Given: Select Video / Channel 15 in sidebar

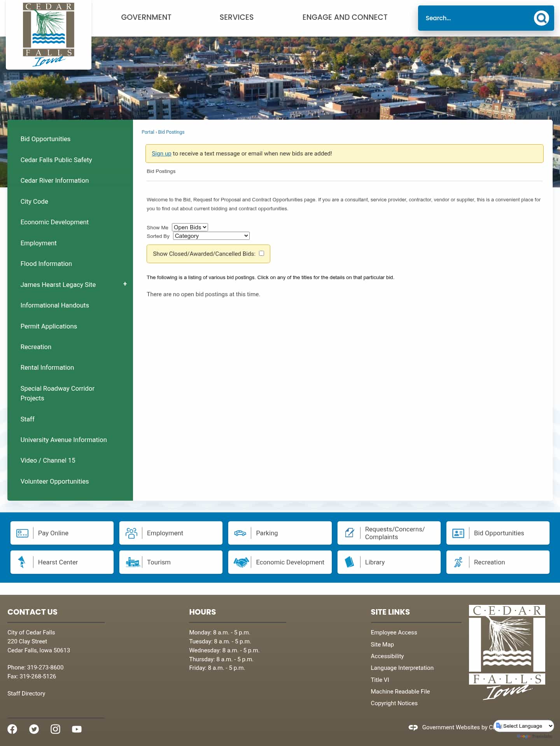Looking at the screenshot, I should 48,460.
